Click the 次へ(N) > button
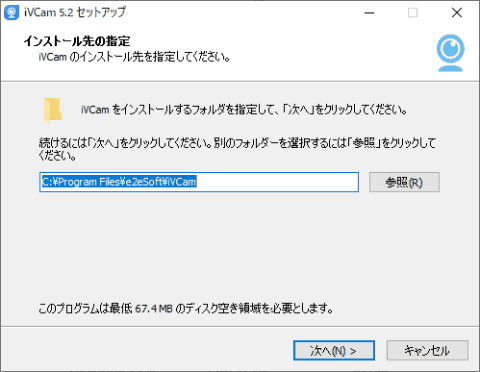 coord(334,350)
